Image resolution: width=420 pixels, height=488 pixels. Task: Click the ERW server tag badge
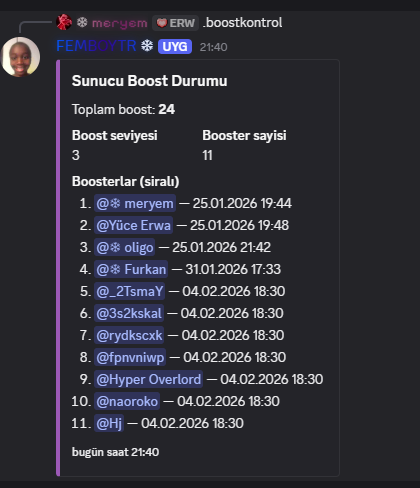coord(176,23)
